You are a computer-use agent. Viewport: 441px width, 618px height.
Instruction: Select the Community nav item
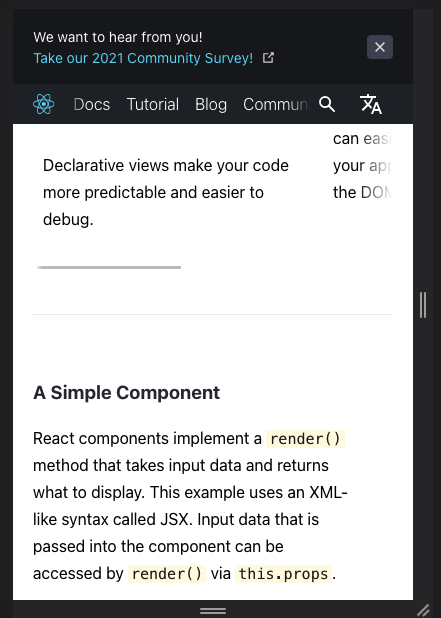click(x=277, y=104)
